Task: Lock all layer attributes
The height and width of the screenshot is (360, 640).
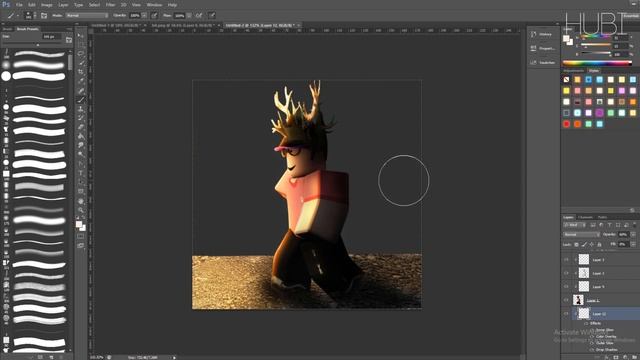Action: pyautogui.click(x=599, y=244)
